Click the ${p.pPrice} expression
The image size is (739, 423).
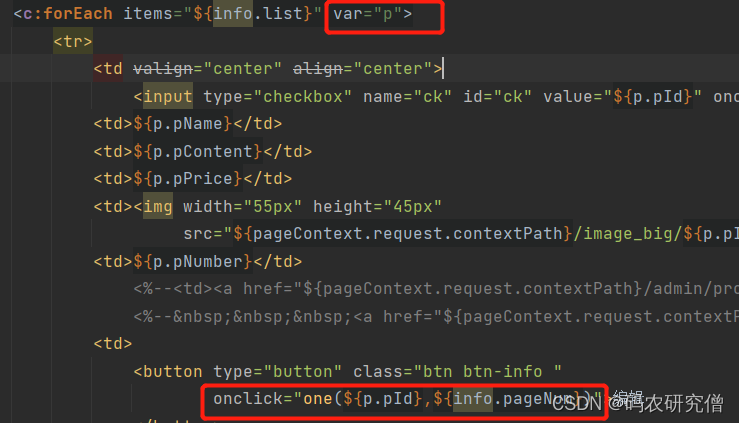(188, 179)
